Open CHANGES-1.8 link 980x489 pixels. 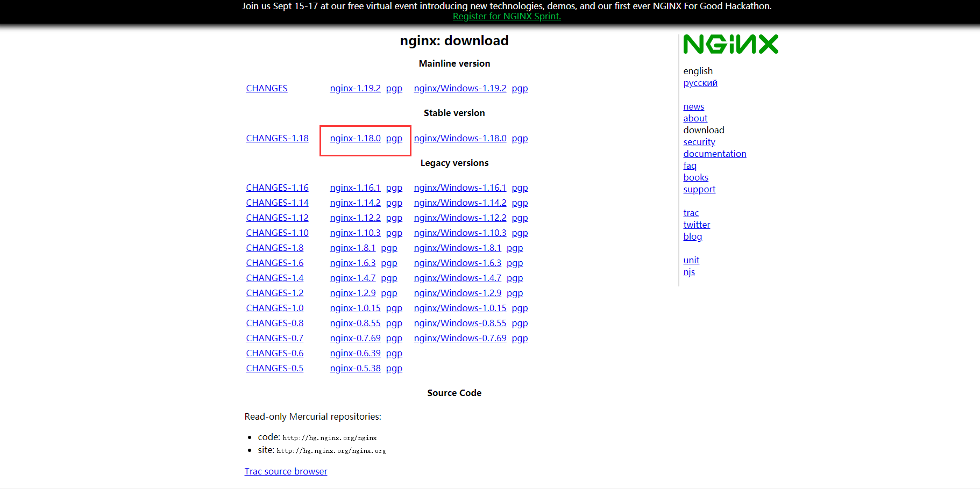pos(274,248)
